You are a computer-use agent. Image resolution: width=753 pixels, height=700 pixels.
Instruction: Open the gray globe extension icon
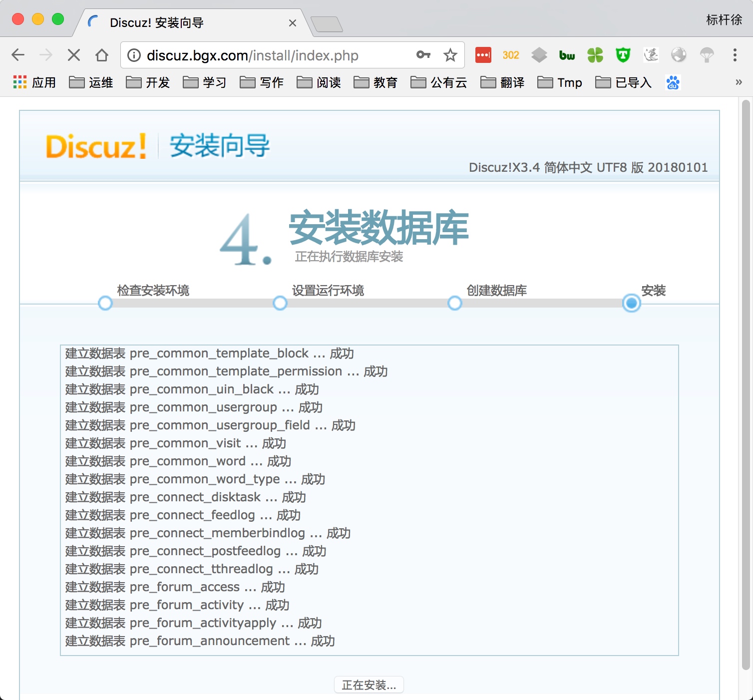click(x=679, y=55)
